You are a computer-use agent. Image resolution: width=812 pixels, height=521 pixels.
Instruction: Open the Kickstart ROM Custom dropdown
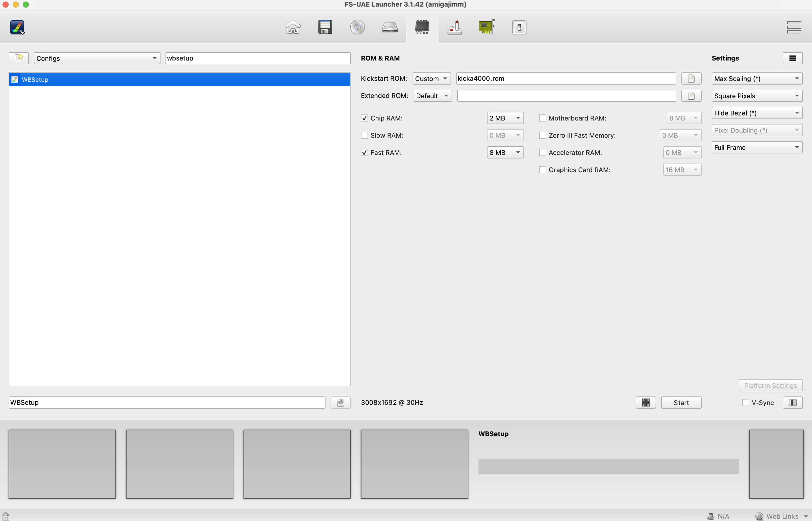click(431, 78)
